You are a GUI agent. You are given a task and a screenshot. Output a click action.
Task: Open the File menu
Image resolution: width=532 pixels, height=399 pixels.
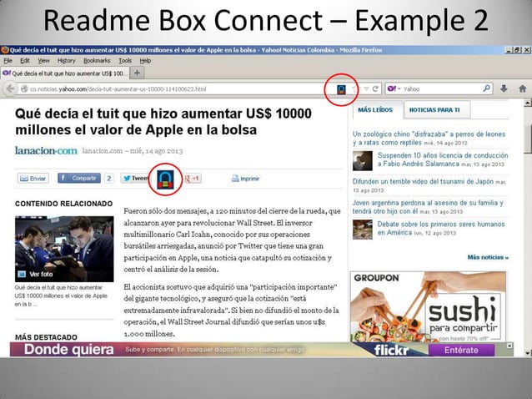[8, 61]
